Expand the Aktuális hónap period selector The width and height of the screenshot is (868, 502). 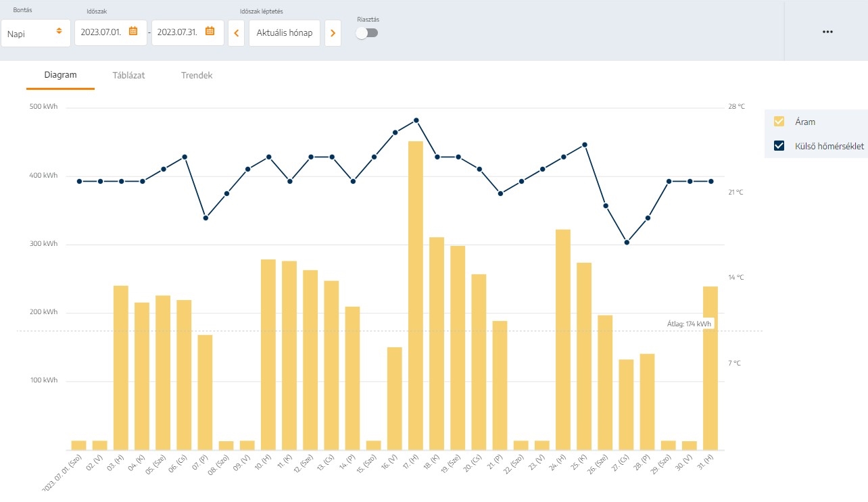point(284,33)
